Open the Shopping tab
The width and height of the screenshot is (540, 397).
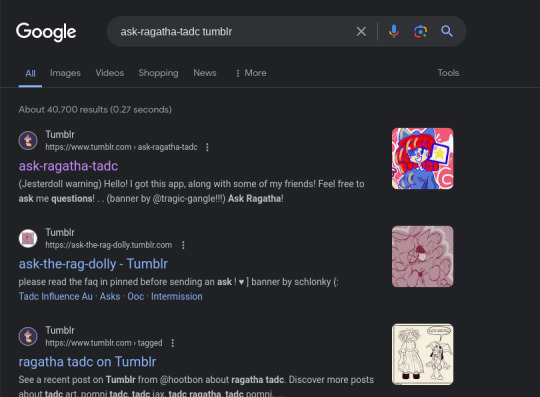click(x=158, y=73)
